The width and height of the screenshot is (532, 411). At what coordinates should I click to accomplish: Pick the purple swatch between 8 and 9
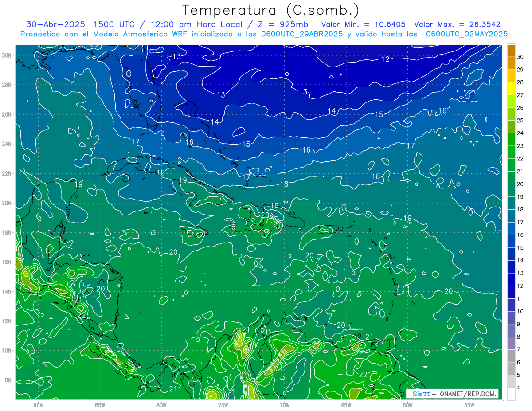coord(511,331)
